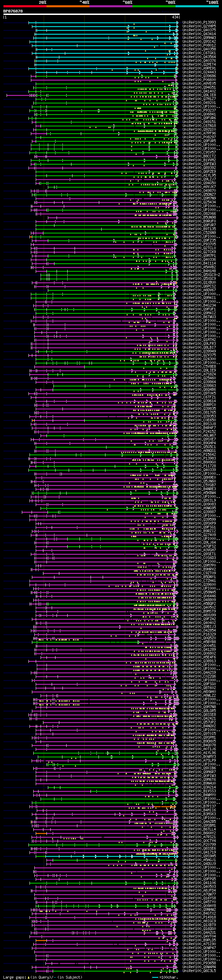Click the UniRef100_C5Z6N9 entry
Image resolution: width=222 pixels, height=980 pixels.
tap(199, 233)
